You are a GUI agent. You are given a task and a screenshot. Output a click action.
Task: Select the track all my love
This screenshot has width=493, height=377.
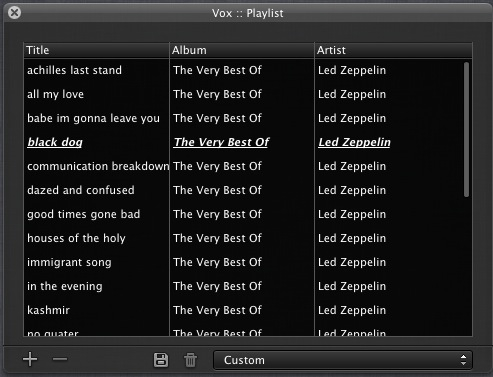tap(248, 94)
